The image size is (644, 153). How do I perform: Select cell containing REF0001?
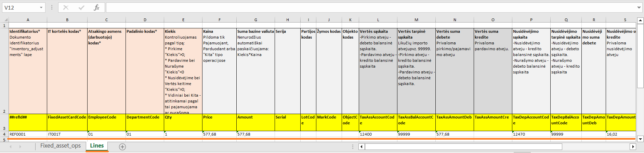tap(28, 134)
